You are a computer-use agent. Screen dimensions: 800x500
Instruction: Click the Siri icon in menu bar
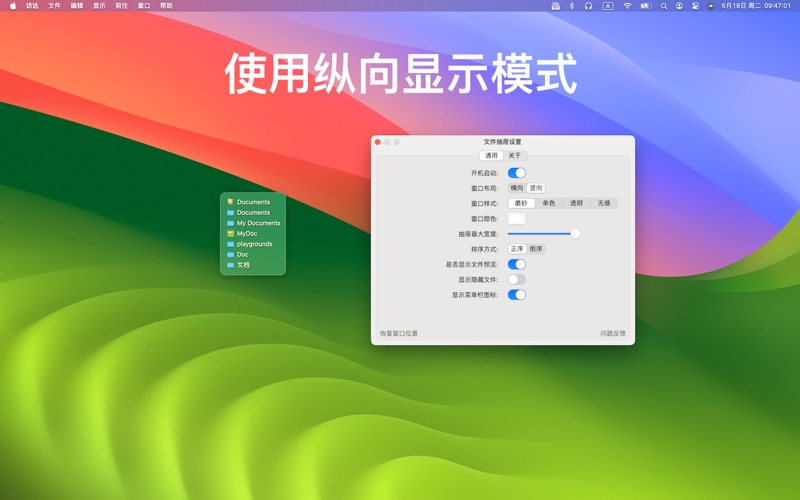711,6
